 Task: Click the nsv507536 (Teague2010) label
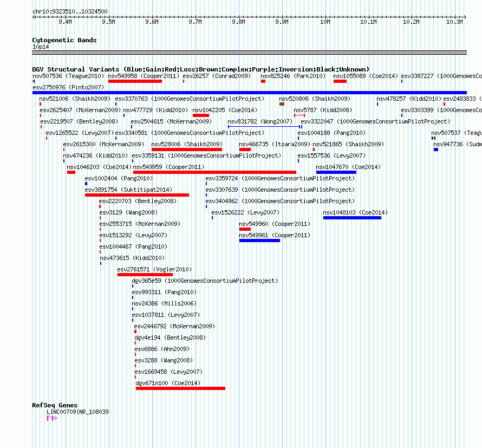[68, 76]
